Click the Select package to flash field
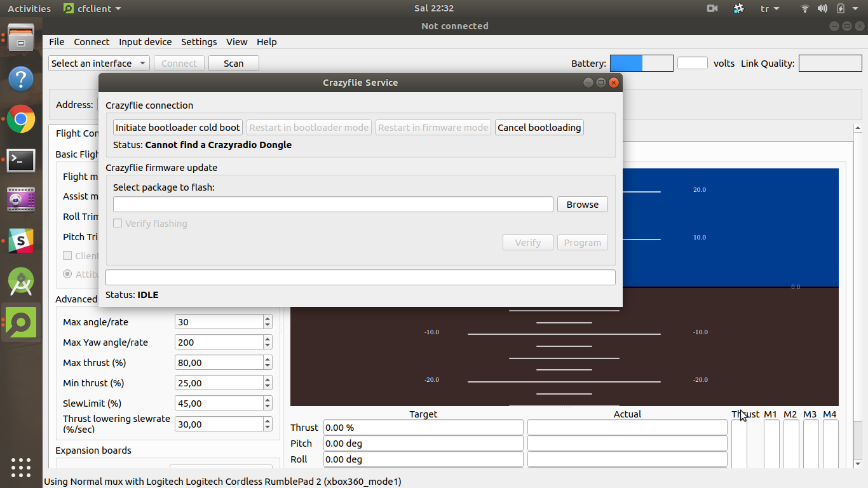Viewport: 868px width, 488px height. click(333, 205)
